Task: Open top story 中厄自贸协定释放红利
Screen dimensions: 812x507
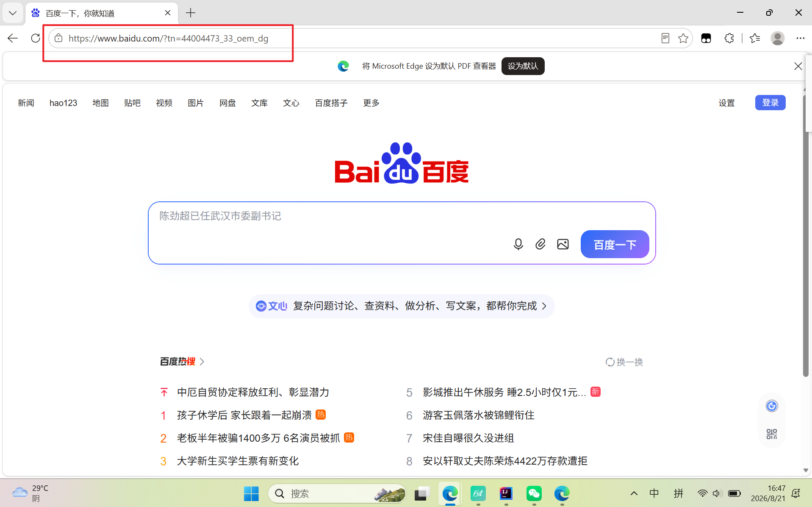Action: coord(253,392)
